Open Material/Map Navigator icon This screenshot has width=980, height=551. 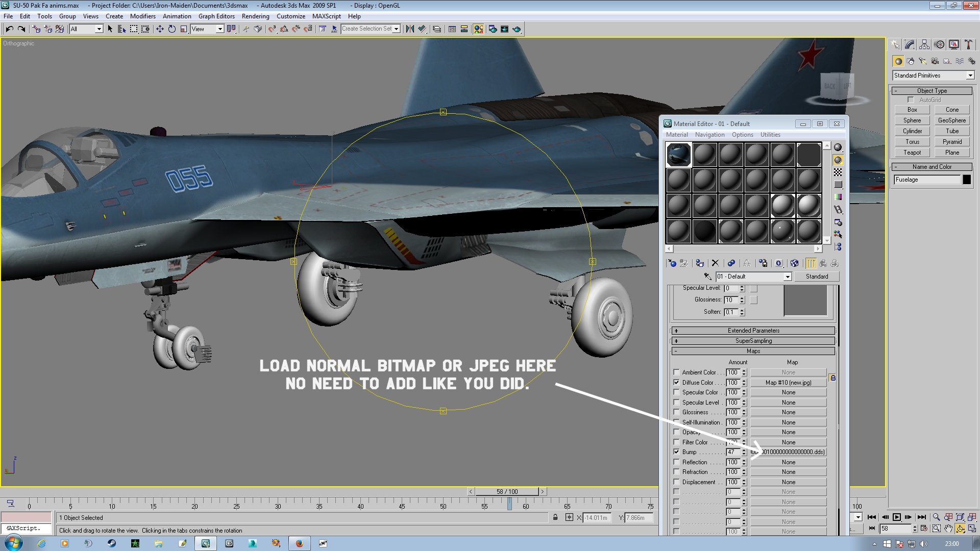pyautogui.click(x=838, y=247)
